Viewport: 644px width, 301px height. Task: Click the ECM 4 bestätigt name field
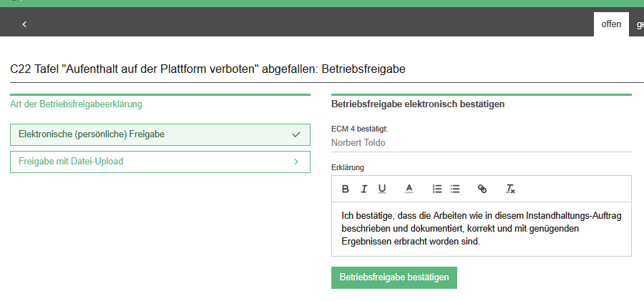(481, 142)
